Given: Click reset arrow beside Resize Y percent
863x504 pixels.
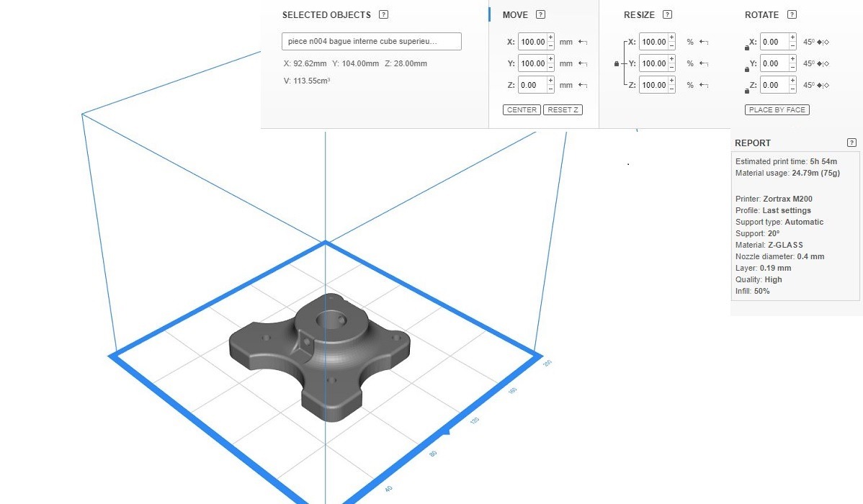Looking at the screenshot, I should [x=704, y=63].
